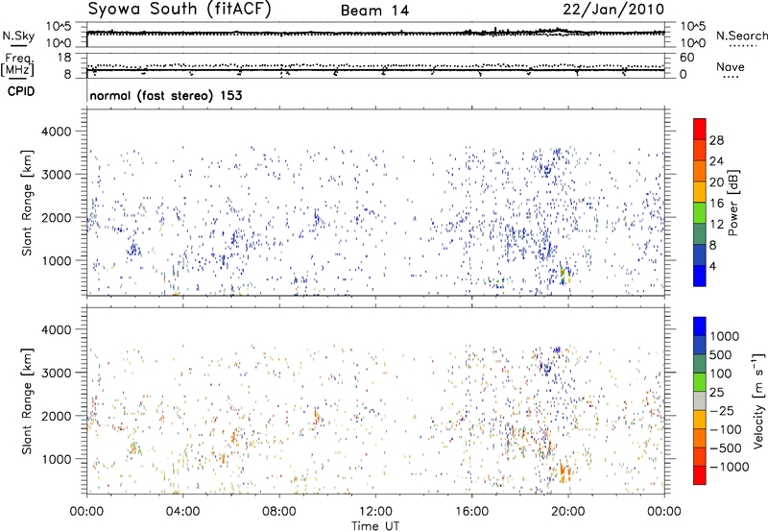Click the "-1000" velocity scale value
This screenshot has width=768, height=532.
click(x=729, y=467)
